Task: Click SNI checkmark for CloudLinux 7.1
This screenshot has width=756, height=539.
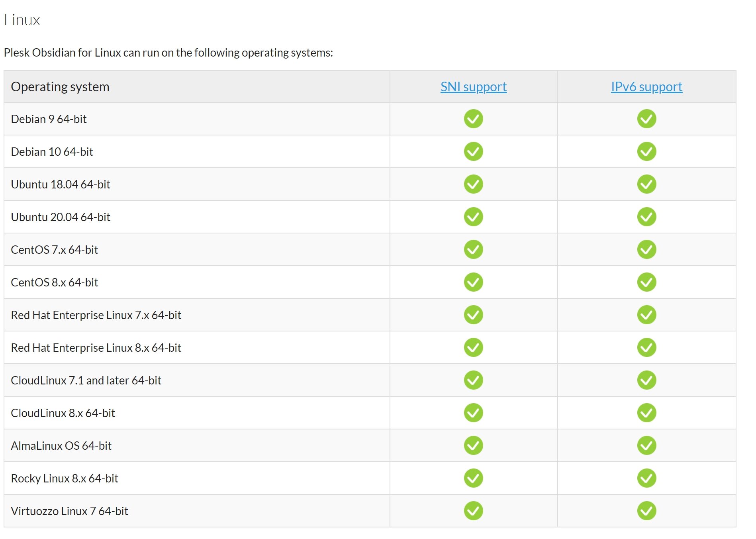Action: [x=473, y=380]
